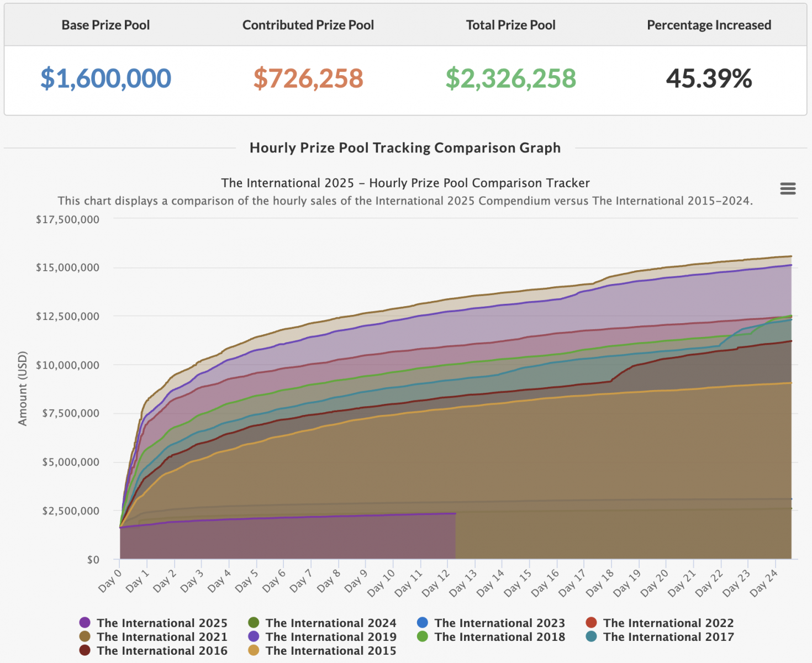Click the chart title about Hourly Prize Pool Comparison Tracker
This screenshot has height=663, width=812.
pos(405,183)
